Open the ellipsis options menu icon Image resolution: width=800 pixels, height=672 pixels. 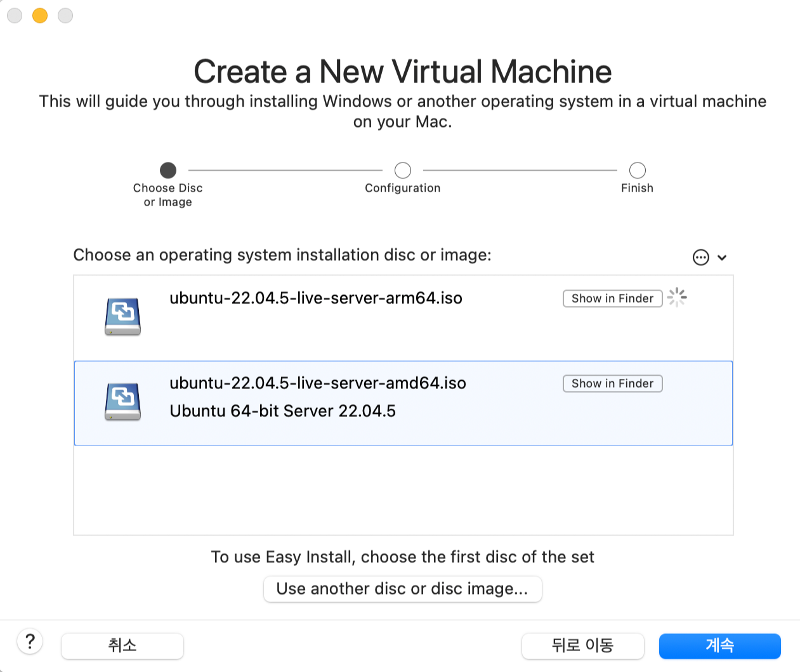pyautogui.click(x=700, y=257)
